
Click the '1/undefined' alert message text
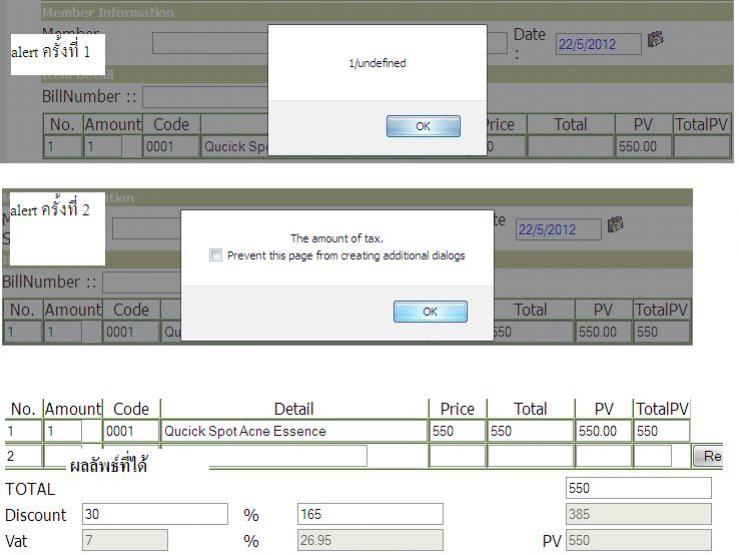point(377,63)
